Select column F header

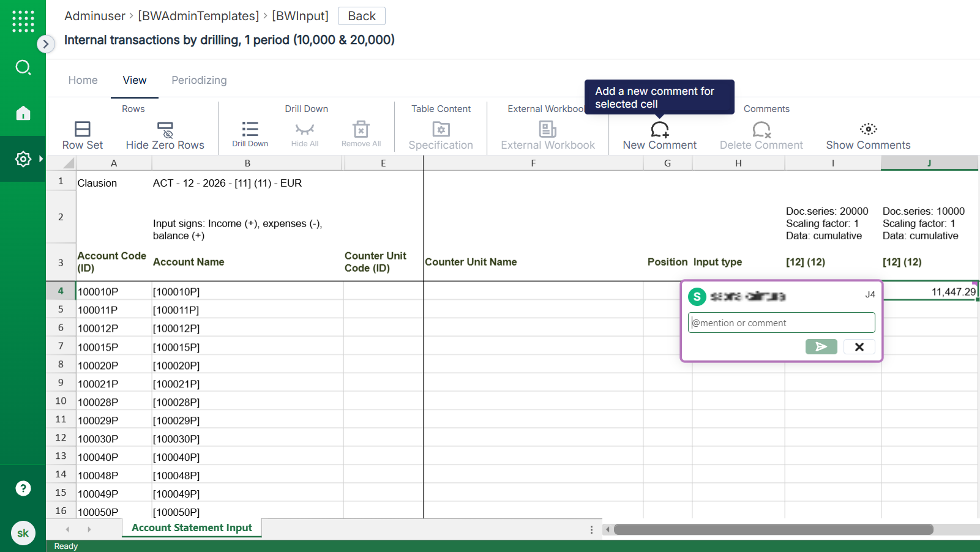tap(533, 163)
